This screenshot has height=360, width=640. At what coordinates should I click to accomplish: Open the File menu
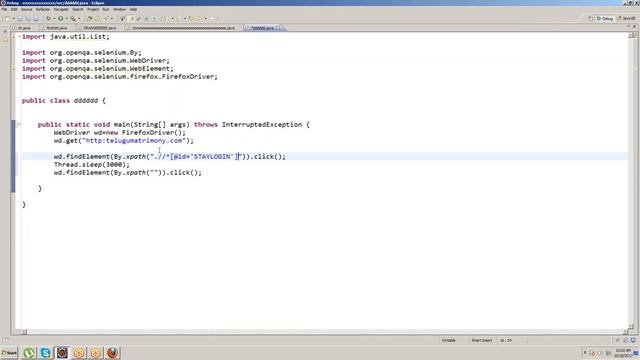(x=4, y=9)
